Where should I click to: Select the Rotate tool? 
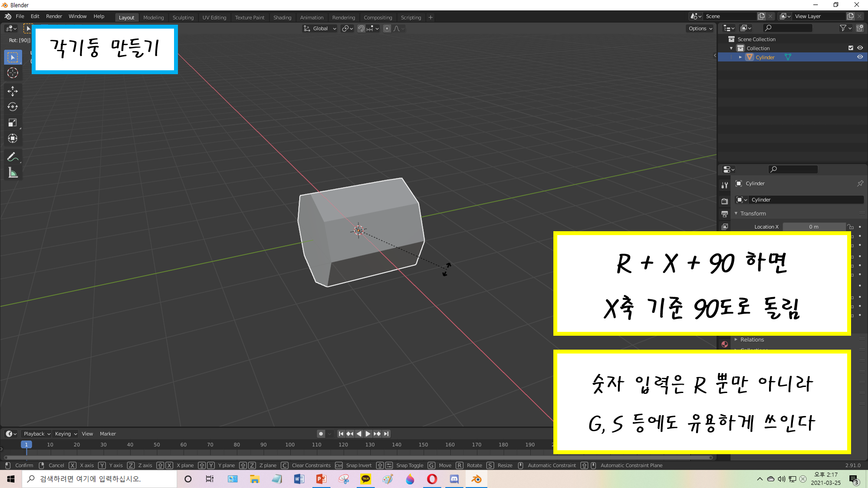coord(13,107)
